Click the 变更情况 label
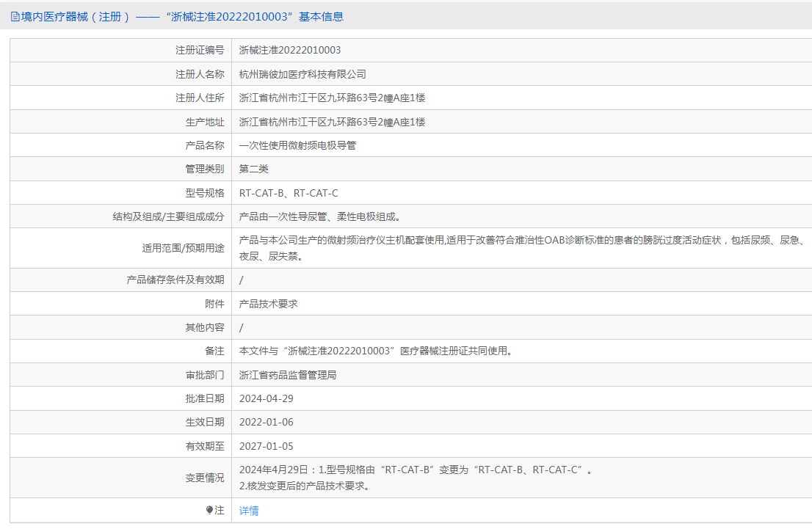812x529 pixels. 205,478
